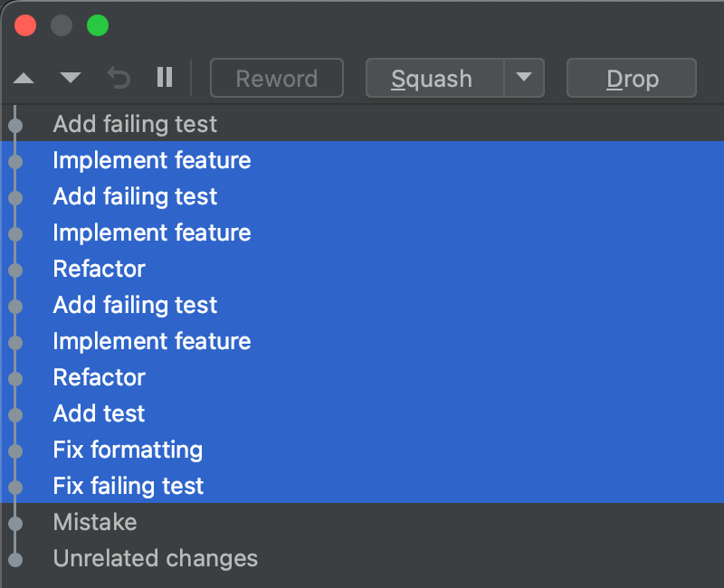724x588 pixels.
Task: Click the green maximize window button
Action: click(97, 25)
